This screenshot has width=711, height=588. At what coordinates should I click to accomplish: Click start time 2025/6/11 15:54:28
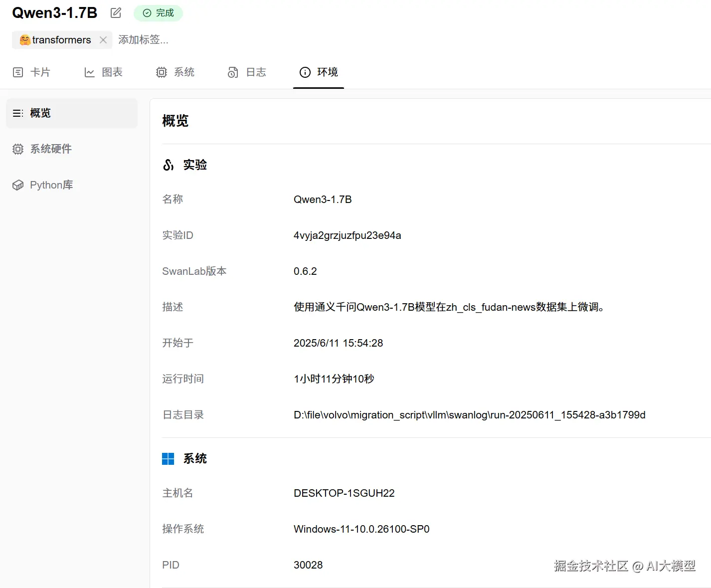339,343
